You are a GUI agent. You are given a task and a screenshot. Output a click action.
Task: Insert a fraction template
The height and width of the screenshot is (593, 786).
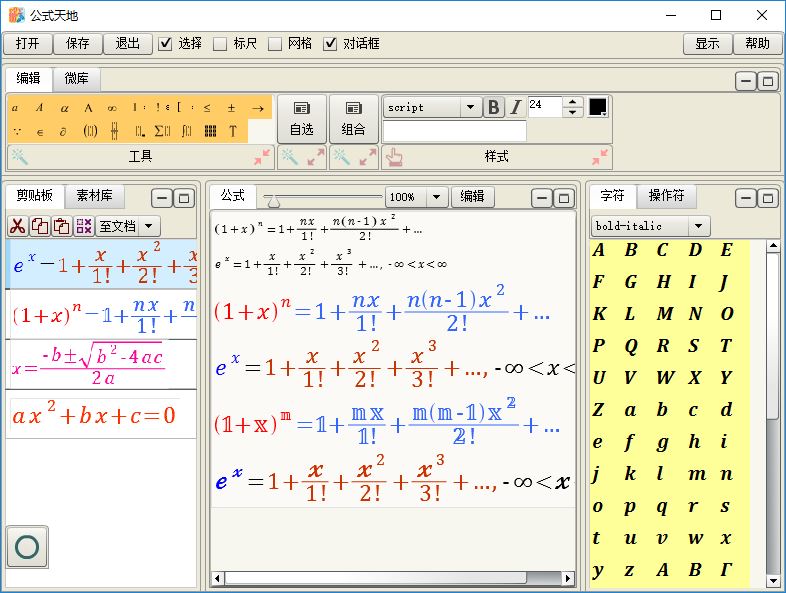(x=115, y=131)
